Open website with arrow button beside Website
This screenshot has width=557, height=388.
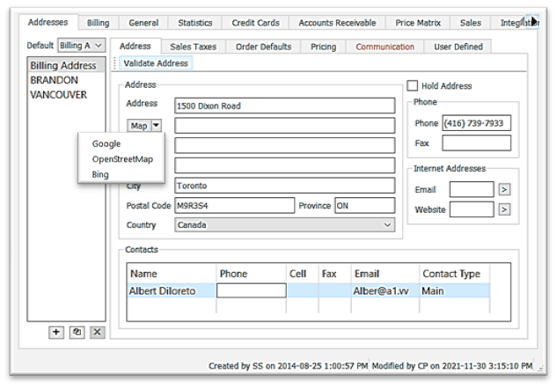click(504, 209)
